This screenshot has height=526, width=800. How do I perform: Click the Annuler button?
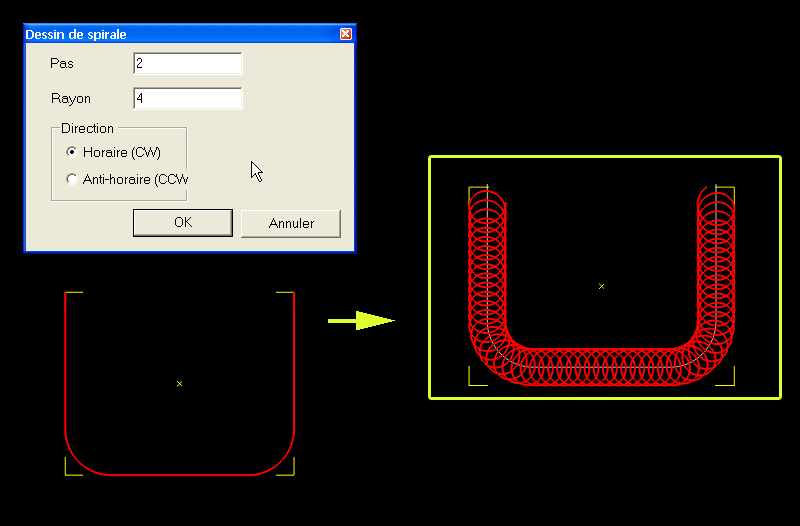(291, 223)
